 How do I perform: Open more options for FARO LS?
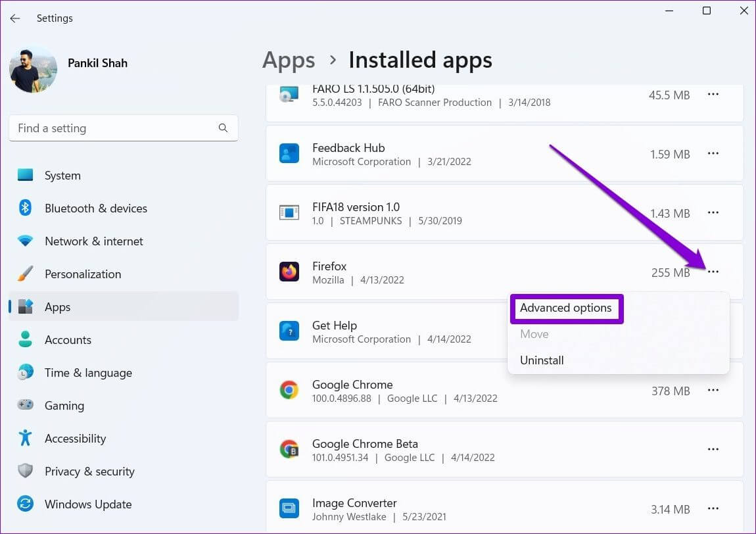(713, 94)
